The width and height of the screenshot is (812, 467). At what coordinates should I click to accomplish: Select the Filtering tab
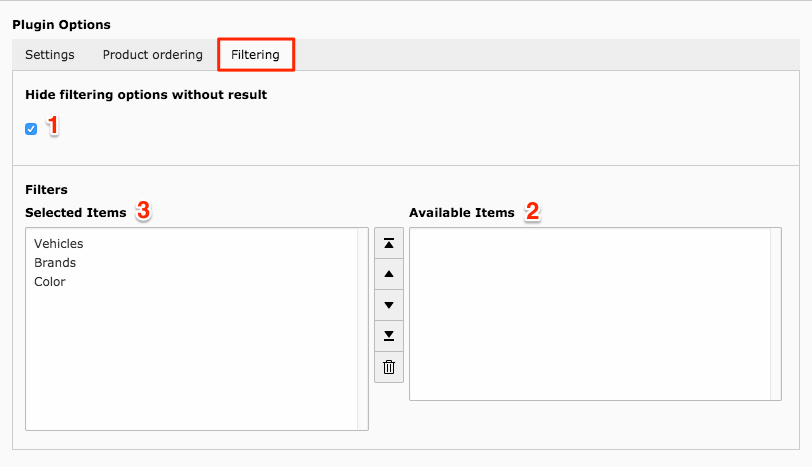[x=255, y=55]
